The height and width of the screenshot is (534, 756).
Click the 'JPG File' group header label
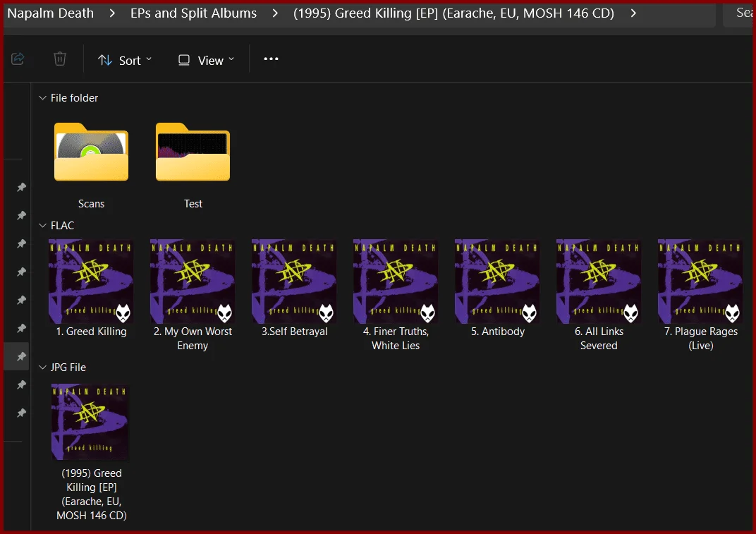tap(68, 367)
